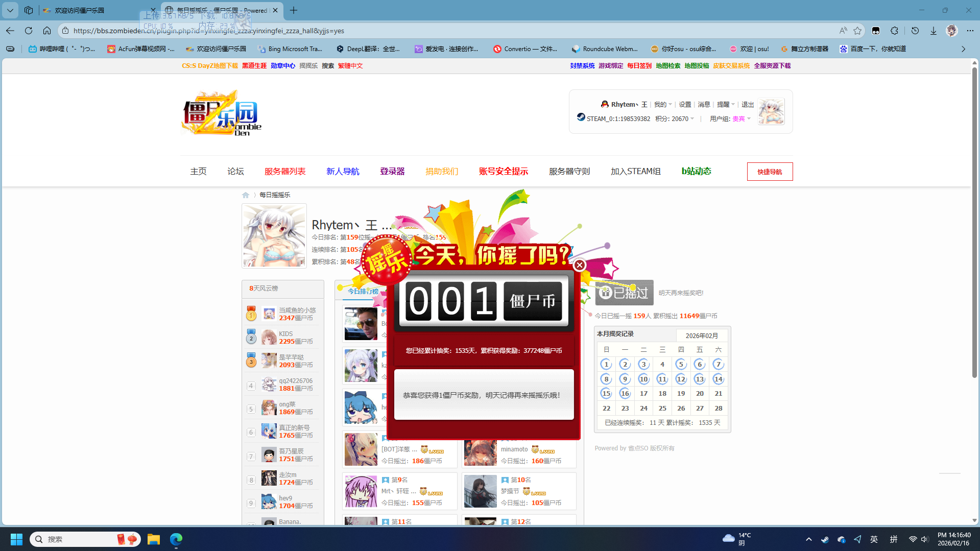980x551 pixels.
Task: Open the browser home page icon
Action: (x=47, y=31)
